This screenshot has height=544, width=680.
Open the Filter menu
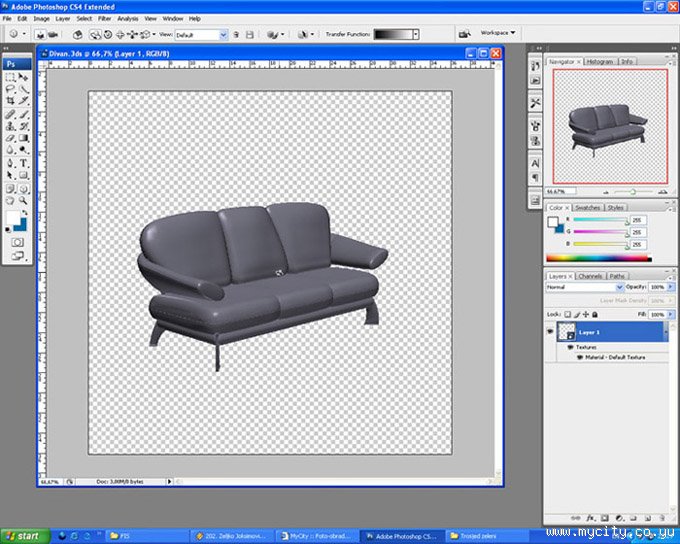pos(104,18)
